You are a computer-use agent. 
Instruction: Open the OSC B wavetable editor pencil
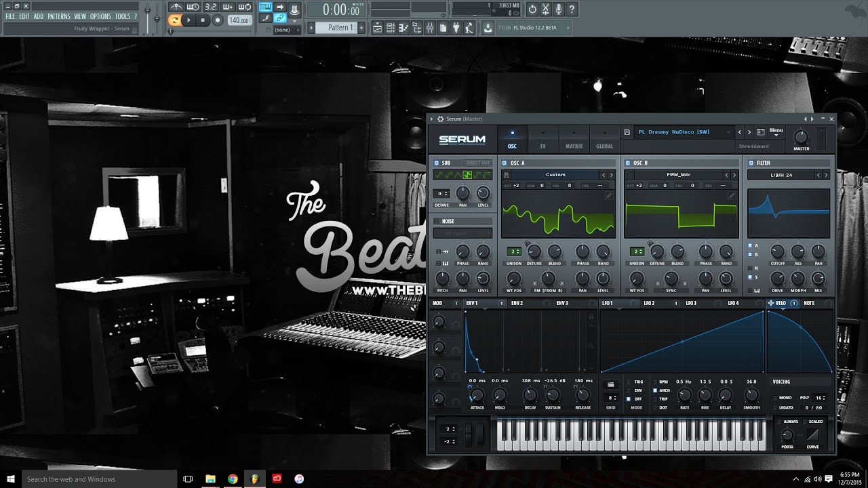732,195
